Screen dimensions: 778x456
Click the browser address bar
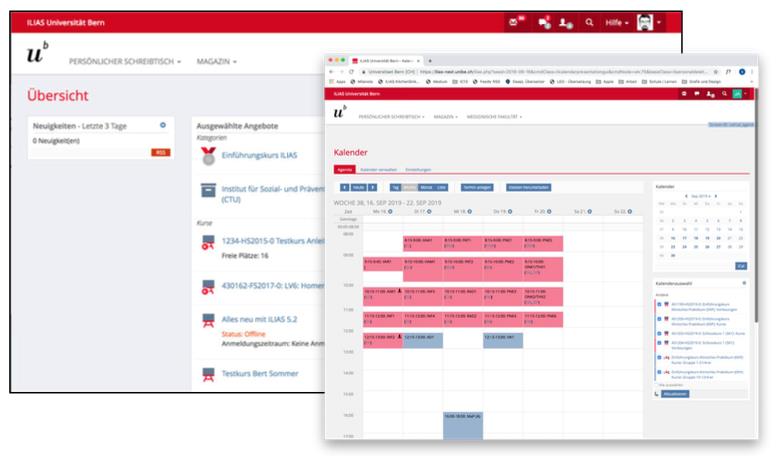coord(520,73)
